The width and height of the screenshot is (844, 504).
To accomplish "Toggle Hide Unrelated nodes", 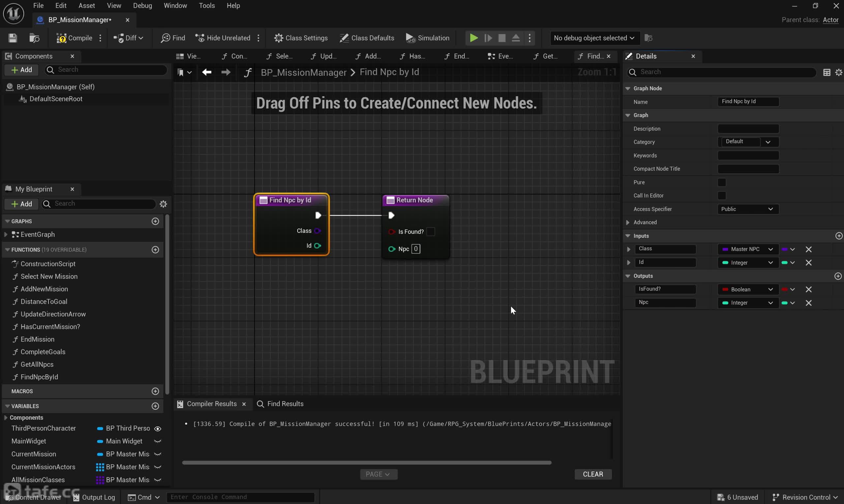I will click(x=223, y=38).
